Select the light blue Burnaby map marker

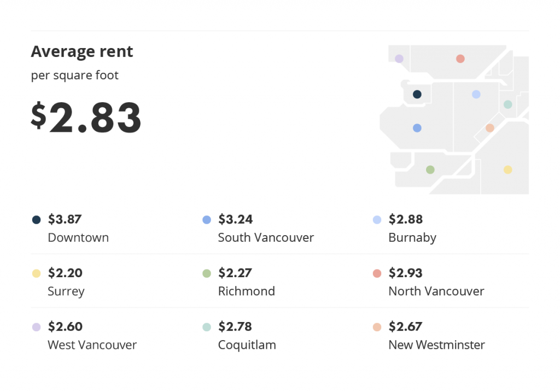(476, 94)
